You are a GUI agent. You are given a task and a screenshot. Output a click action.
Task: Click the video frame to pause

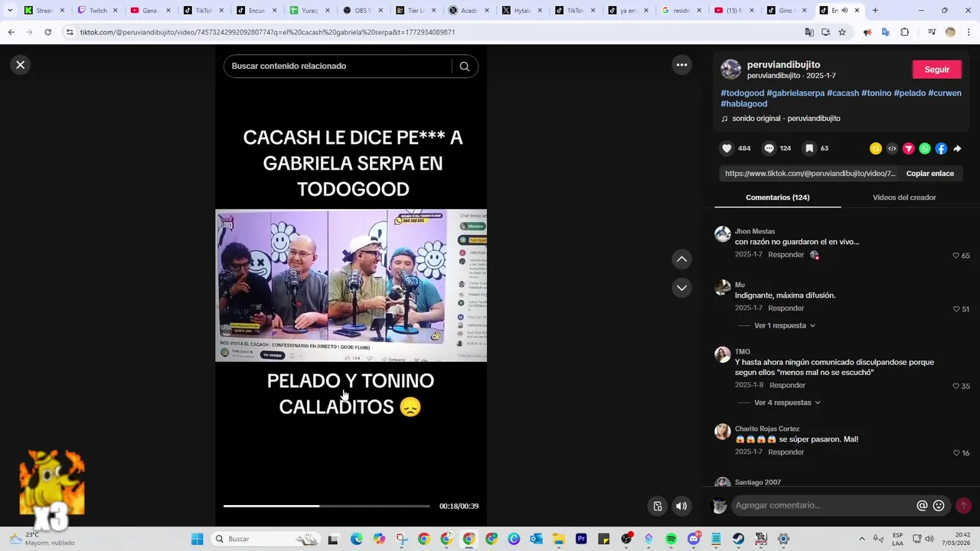coord(351,285)
